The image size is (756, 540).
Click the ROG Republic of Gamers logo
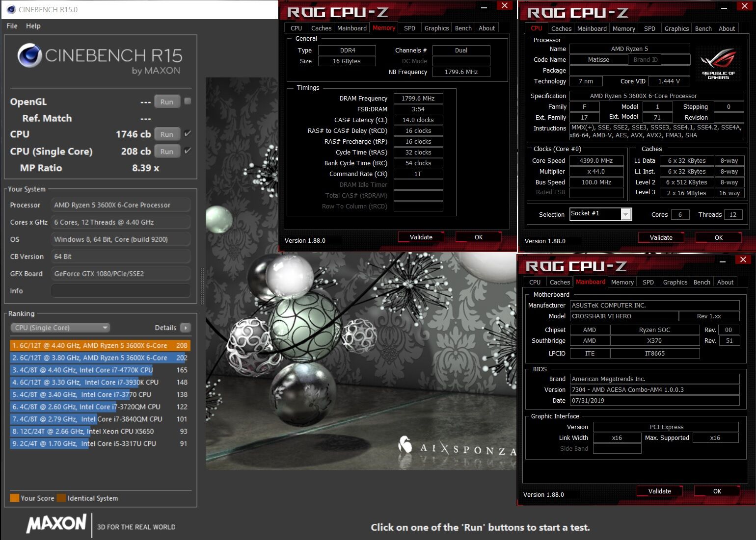pos(718,64)
